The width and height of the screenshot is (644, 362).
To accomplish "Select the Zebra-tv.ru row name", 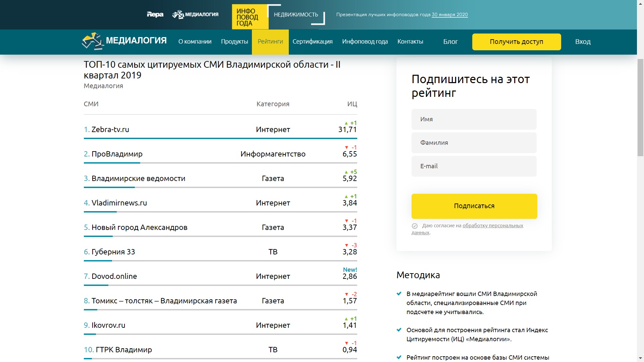I will pyautogui.click(x=110, y=129).
